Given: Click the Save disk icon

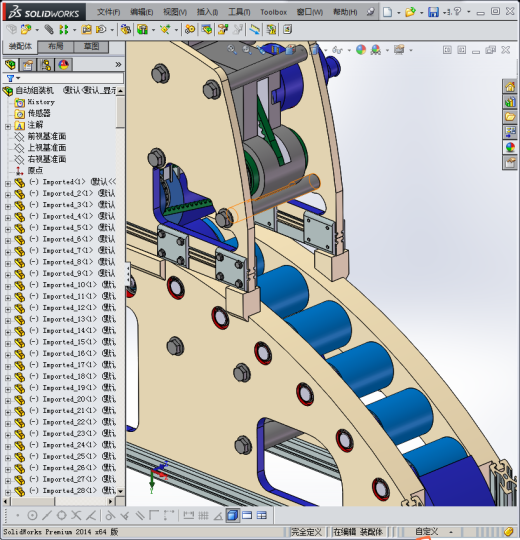Looking at the screenshot, I should [x=433, y=12].
